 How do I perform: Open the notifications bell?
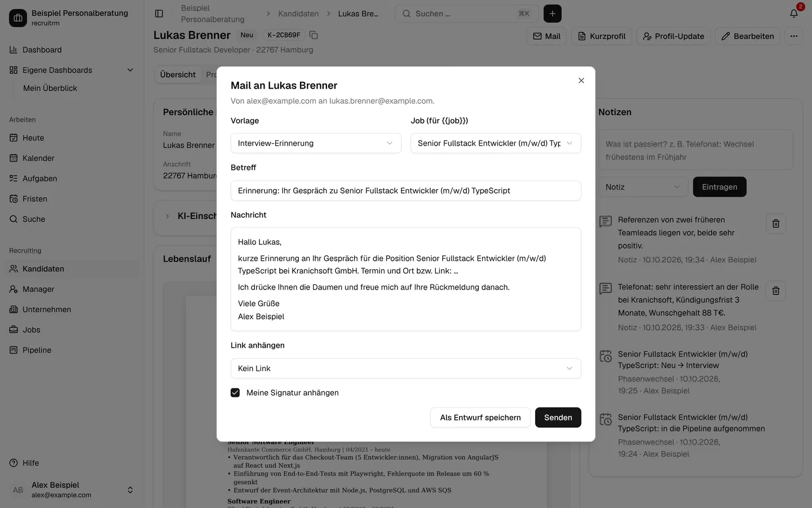pos(794,14)
